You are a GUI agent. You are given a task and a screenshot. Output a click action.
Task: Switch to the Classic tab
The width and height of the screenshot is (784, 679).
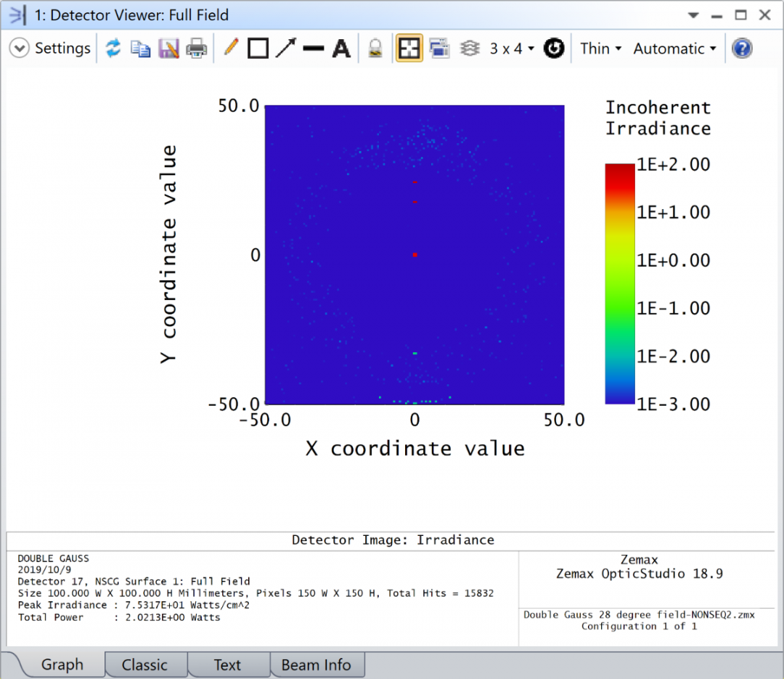[x=144, y=664]
